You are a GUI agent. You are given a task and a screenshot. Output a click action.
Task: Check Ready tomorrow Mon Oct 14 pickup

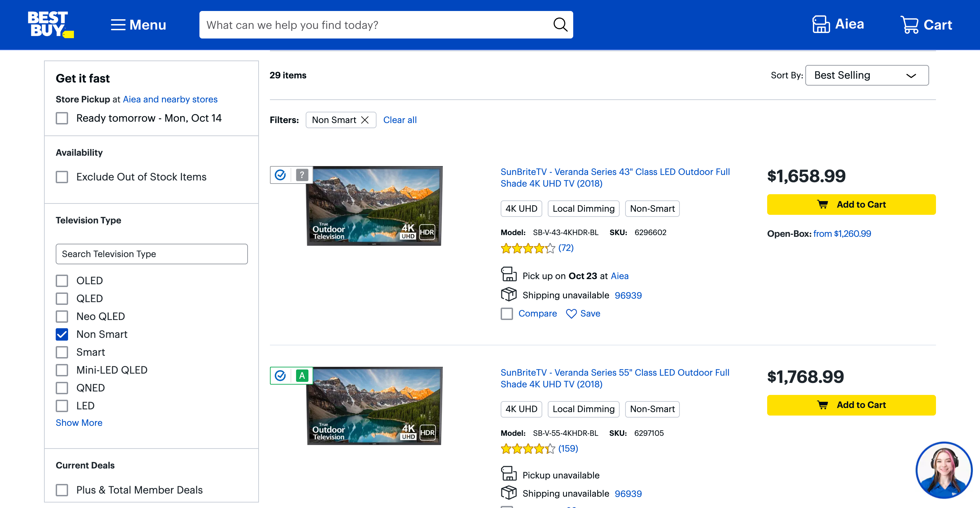[x=62, y=118]
